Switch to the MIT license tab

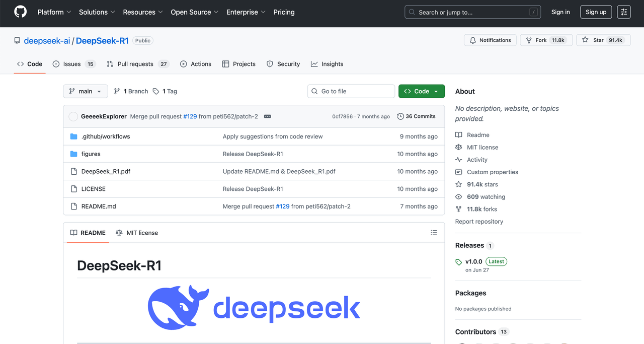coord(137,233)
